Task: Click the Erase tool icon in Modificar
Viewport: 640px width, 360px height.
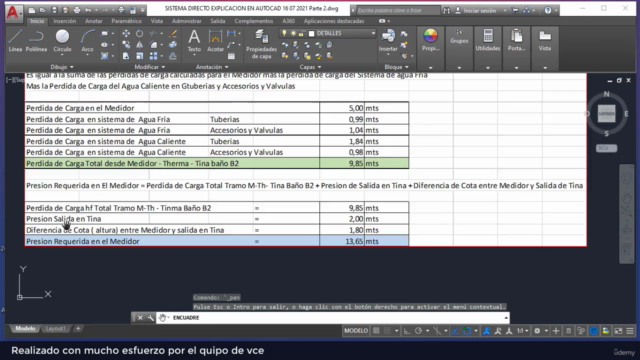Action: point(173,33)
